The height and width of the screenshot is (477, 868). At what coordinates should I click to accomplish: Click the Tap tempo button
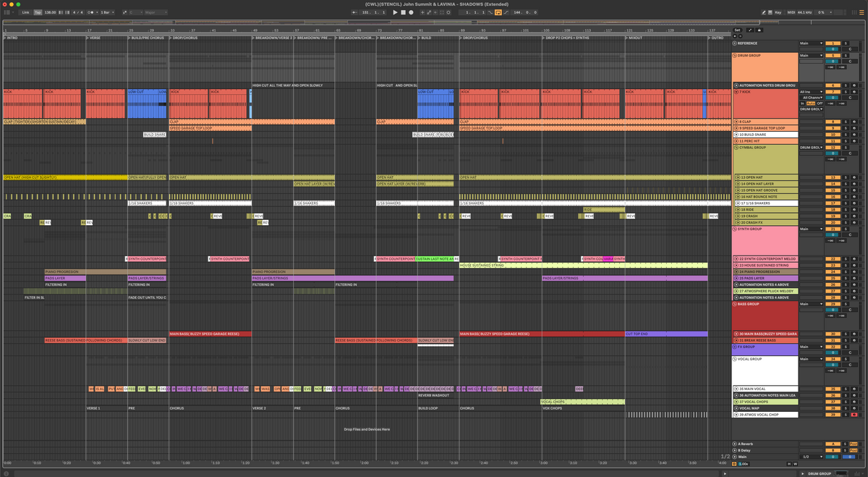(x=36, y=12)
